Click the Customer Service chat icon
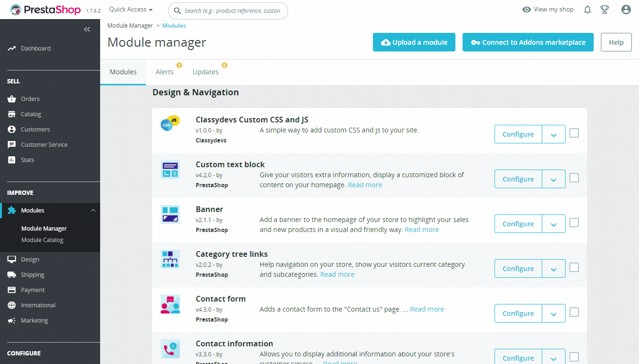 click(11, 145)
